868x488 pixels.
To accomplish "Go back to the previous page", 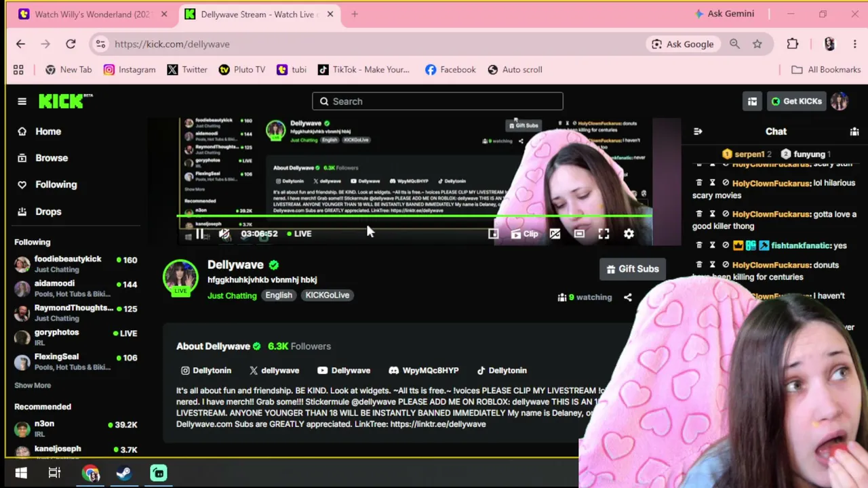I will tap(20, 44).
